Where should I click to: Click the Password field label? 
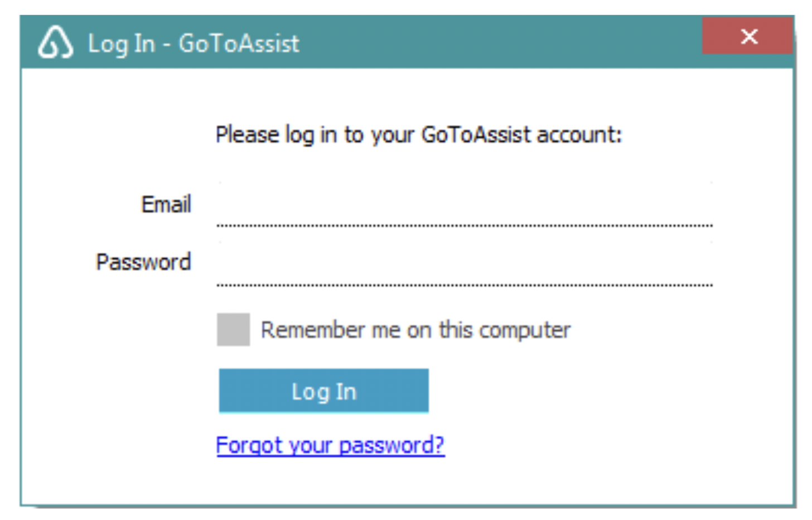[x=143, y=262]
